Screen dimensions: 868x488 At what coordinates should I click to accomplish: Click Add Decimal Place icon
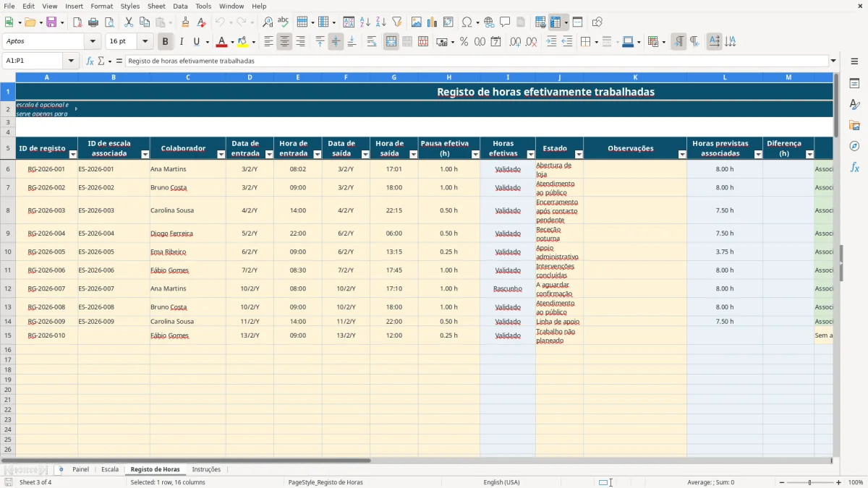516,42
